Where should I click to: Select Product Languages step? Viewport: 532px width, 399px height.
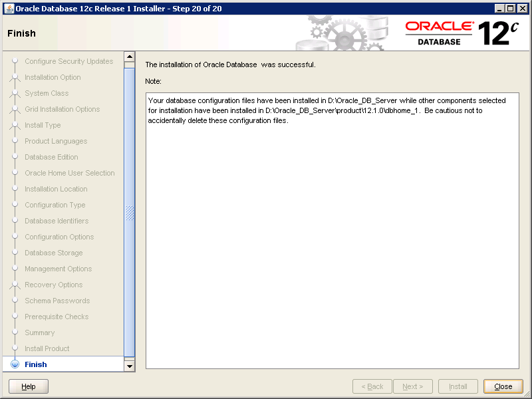click(x=56, y=141)
